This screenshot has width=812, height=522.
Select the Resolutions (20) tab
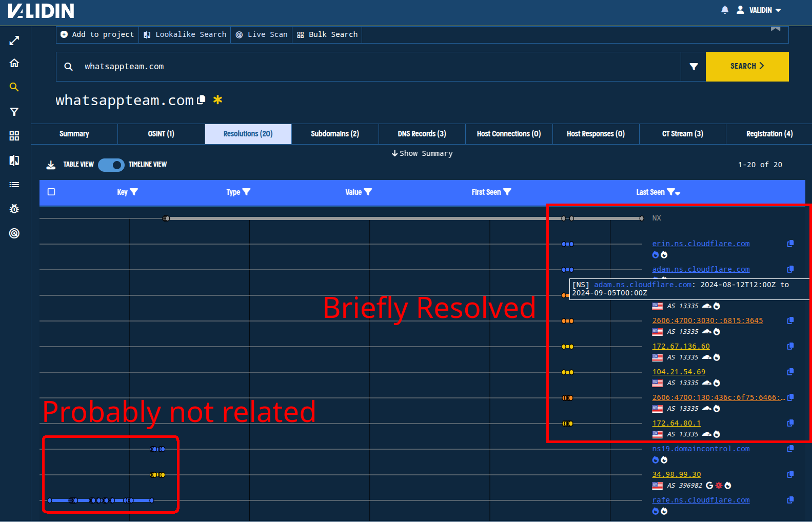click(x=248, y=134)
